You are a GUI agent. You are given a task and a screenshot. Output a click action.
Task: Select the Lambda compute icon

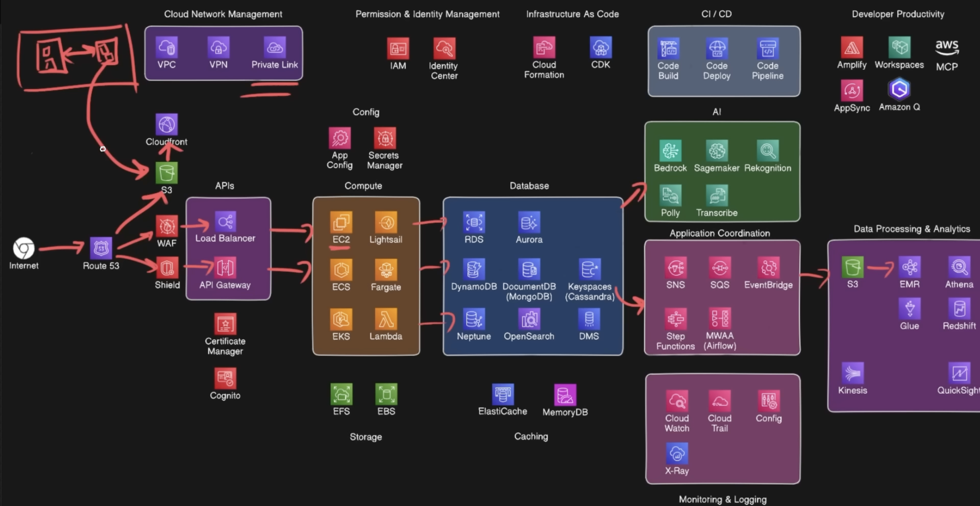[x=386, y=319]
